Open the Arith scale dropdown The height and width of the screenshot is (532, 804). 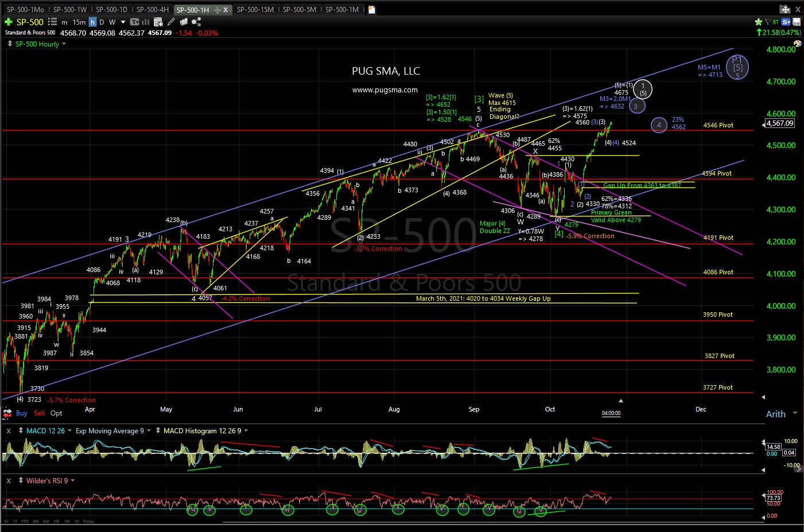[795, 413]
